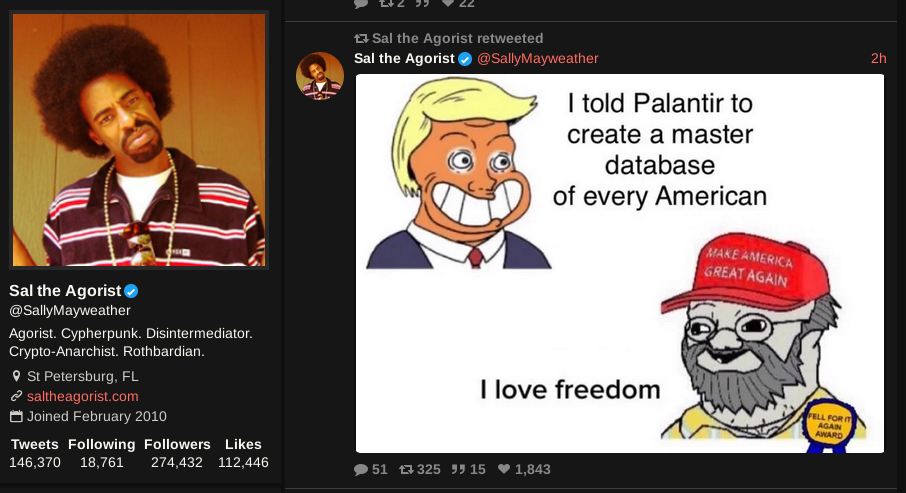Enlarge the large sidebar profile photo
This screenshot has height=493, width=906.
139,140
